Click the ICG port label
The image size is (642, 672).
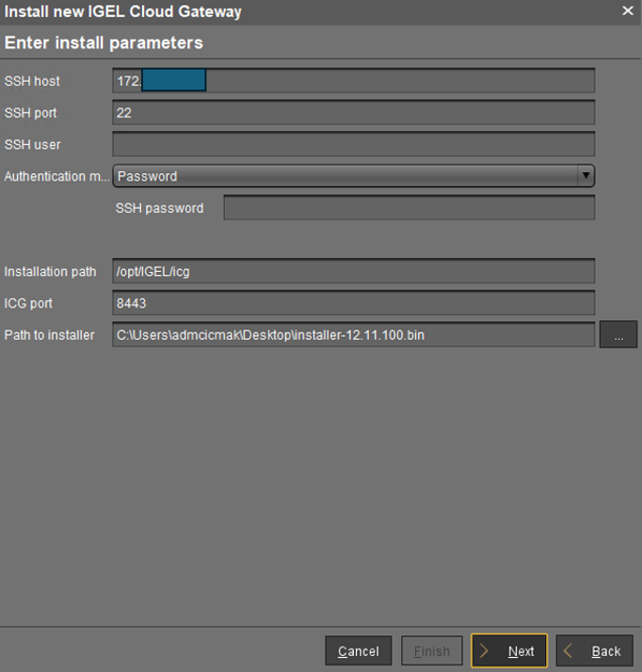pos(28,303)
